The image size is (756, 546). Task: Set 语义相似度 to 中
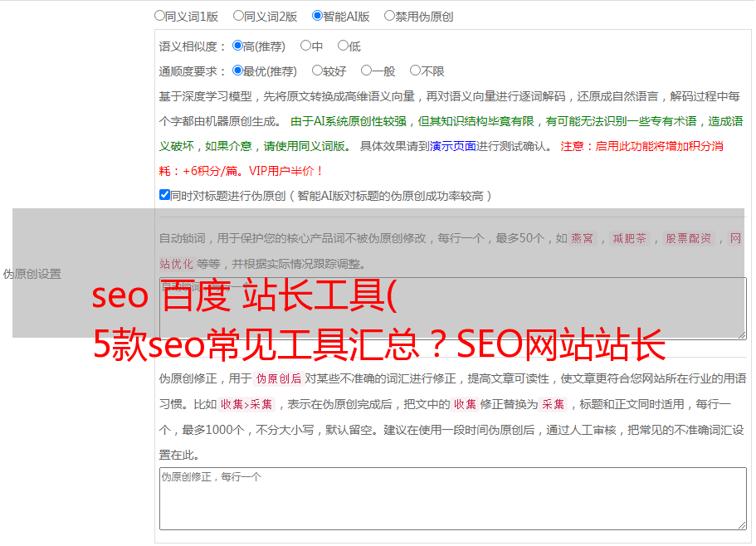coord(305,46)
